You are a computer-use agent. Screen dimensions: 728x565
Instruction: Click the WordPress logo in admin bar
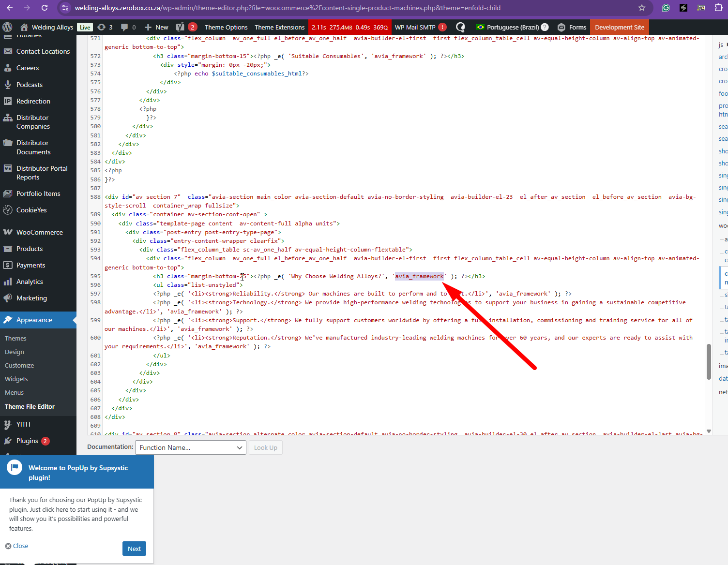tap(7, 27)
